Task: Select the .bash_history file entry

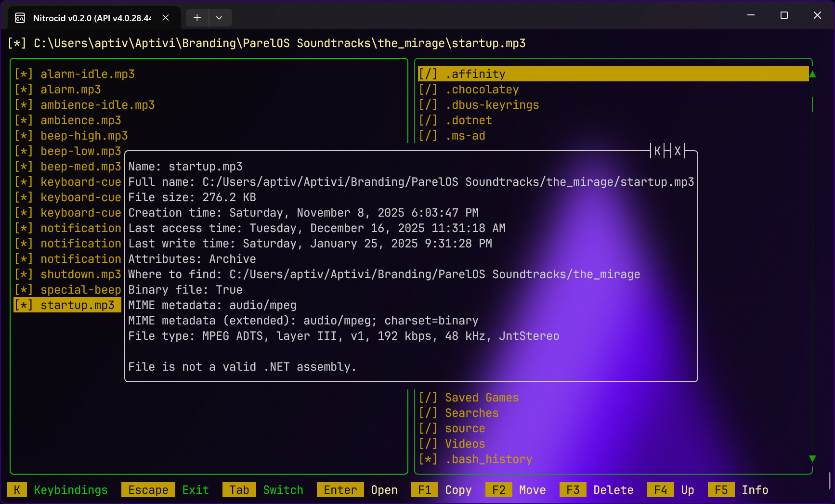Action: [488, 459]
